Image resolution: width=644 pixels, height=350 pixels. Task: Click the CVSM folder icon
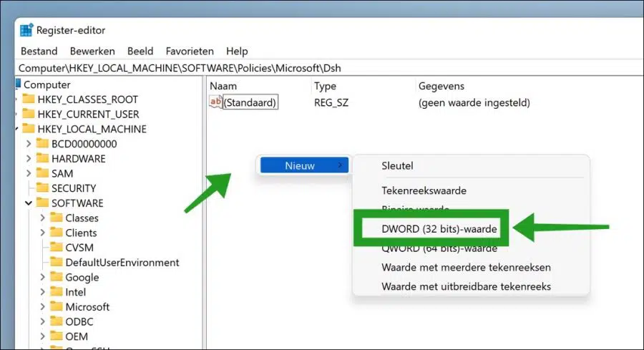57,247
